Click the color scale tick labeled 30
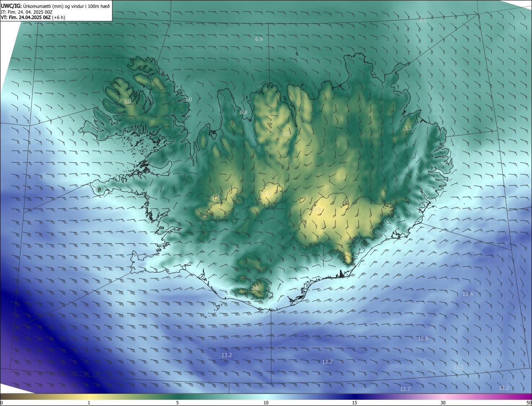 tap(443, 403)
